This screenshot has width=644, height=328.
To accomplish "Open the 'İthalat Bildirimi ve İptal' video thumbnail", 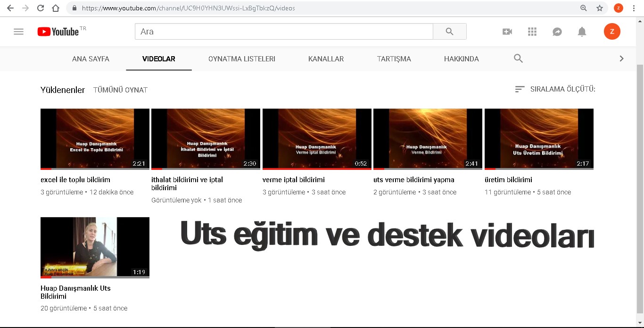I will click(x=206, y=139).
